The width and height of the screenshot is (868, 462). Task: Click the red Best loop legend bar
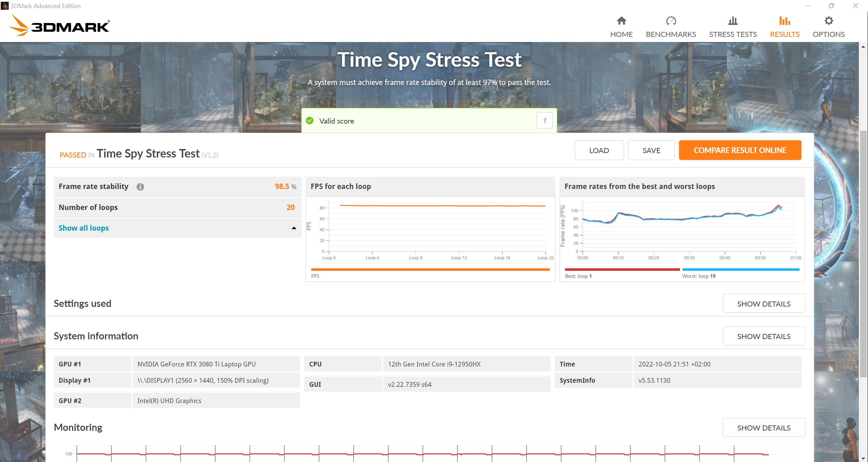point(622,270)
